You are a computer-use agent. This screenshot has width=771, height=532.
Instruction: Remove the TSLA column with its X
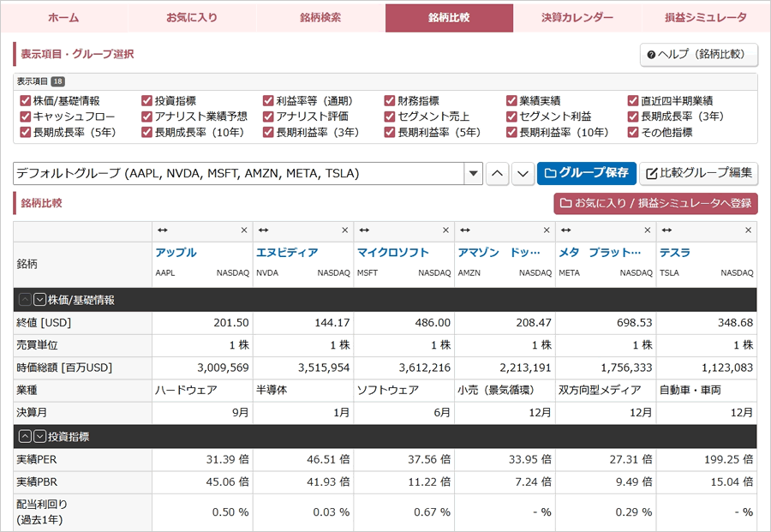coord(748,230)
